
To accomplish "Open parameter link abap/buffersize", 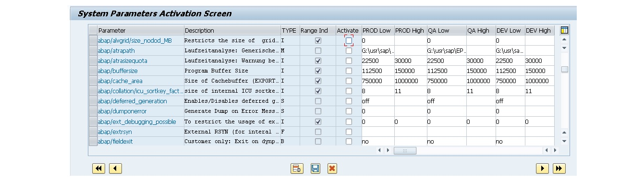I will [x=118, y=71].
